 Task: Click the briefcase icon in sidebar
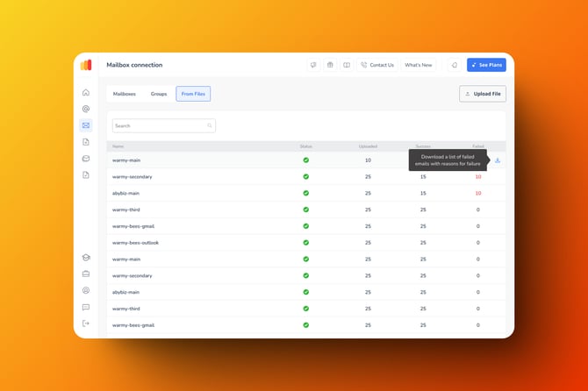86,274
